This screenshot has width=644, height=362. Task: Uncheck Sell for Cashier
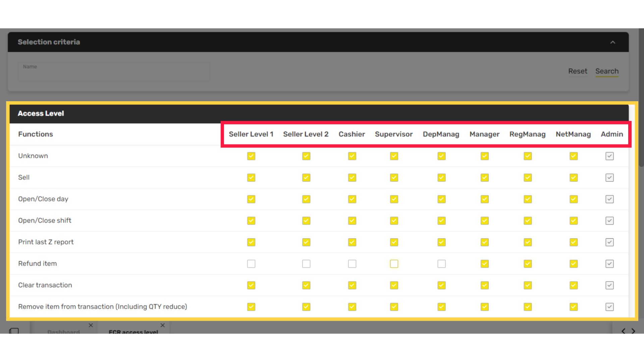(352, 178)
